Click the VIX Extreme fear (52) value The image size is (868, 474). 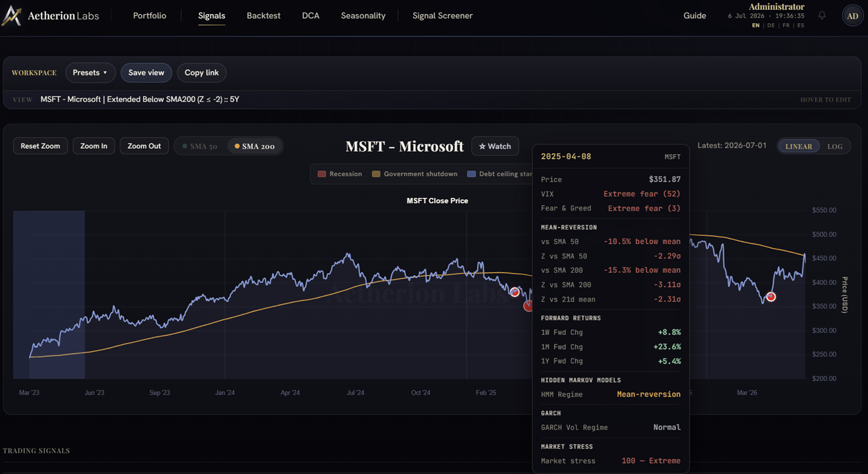(x=642, y=194)
